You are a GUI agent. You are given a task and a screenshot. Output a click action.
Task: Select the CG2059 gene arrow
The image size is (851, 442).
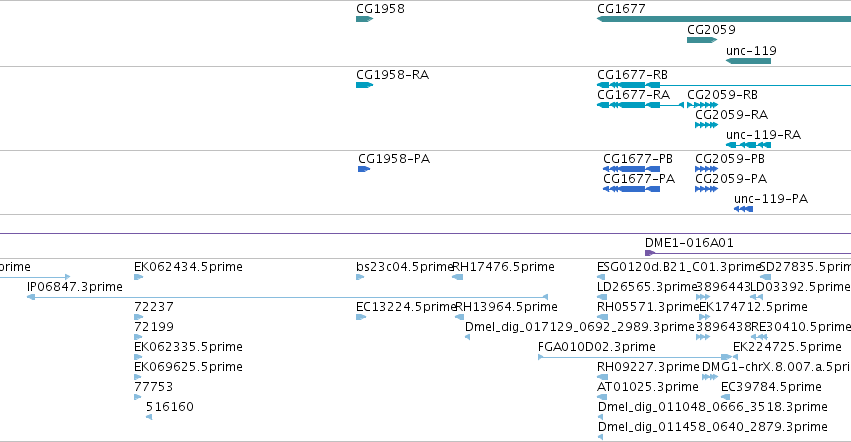point(702,40)
